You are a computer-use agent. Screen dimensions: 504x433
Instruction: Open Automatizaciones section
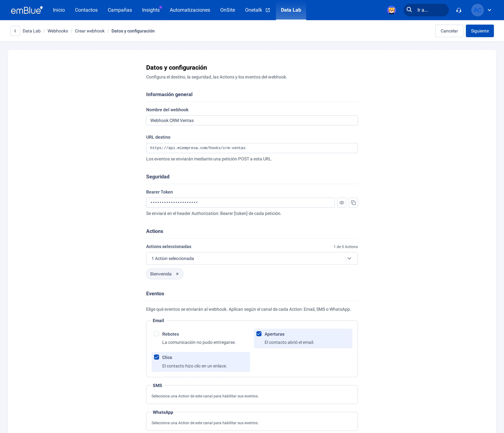tap(190, 10)
